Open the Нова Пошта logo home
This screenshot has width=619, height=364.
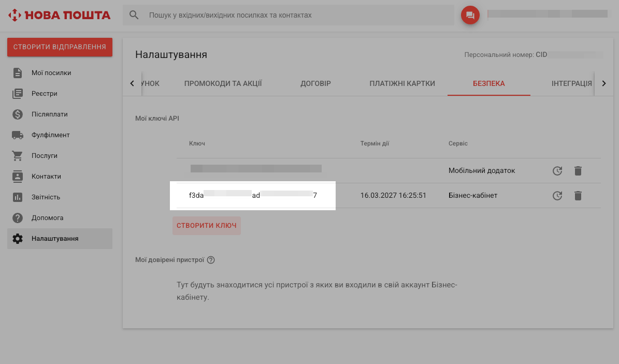click(x=59, y=15)
